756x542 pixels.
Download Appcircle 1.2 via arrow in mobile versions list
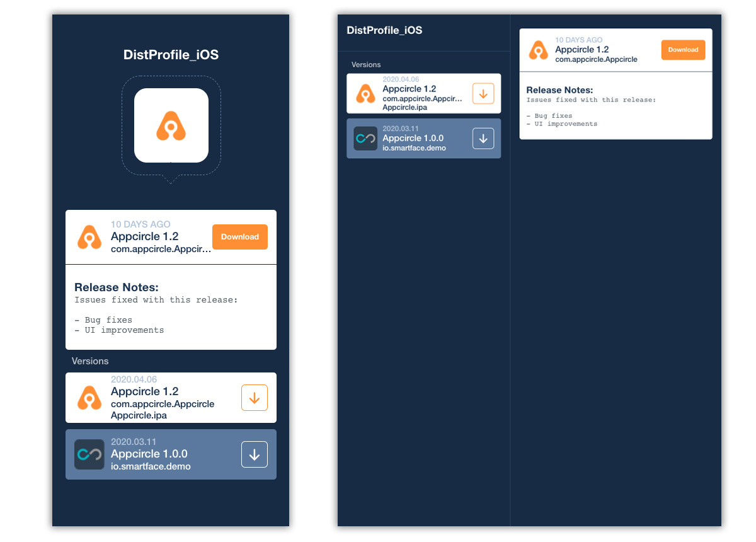pos(255,398)
